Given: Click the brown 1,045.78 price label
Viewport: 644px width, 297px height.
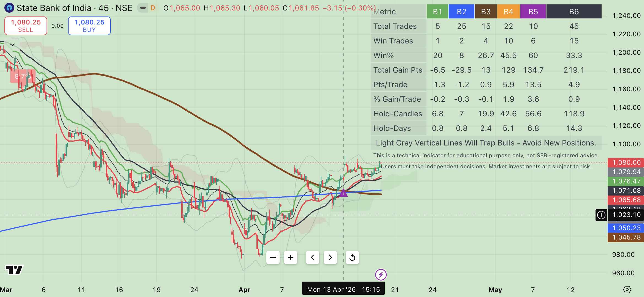Looking at the screenshot, I should point(626,237).
